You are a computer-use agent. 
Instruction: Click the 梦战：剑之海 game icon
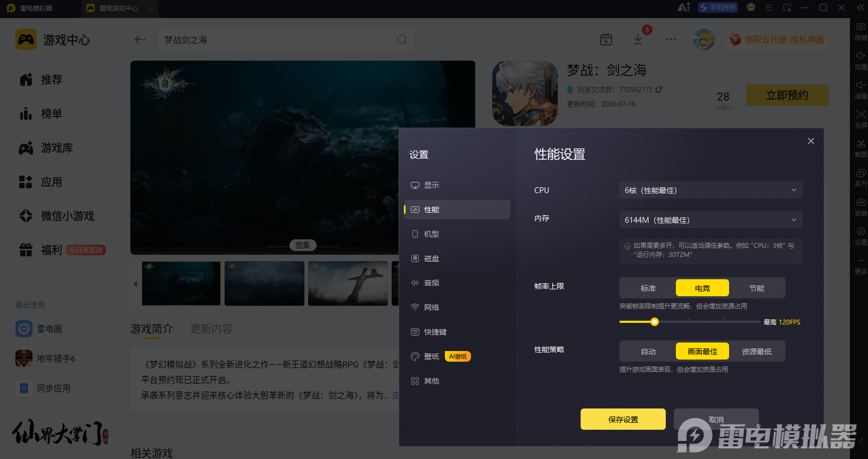(525, 94)
